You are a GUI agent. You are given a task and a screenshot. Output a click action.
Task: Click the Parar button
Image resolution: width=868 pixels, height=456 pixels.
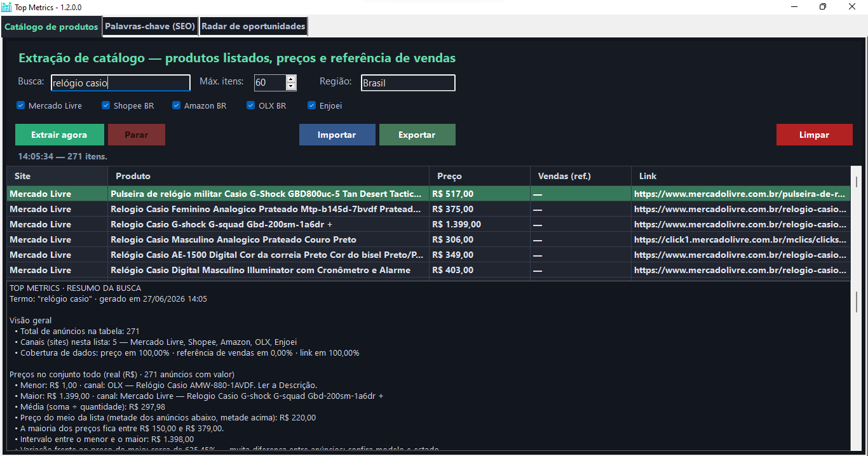coord(137,135)
